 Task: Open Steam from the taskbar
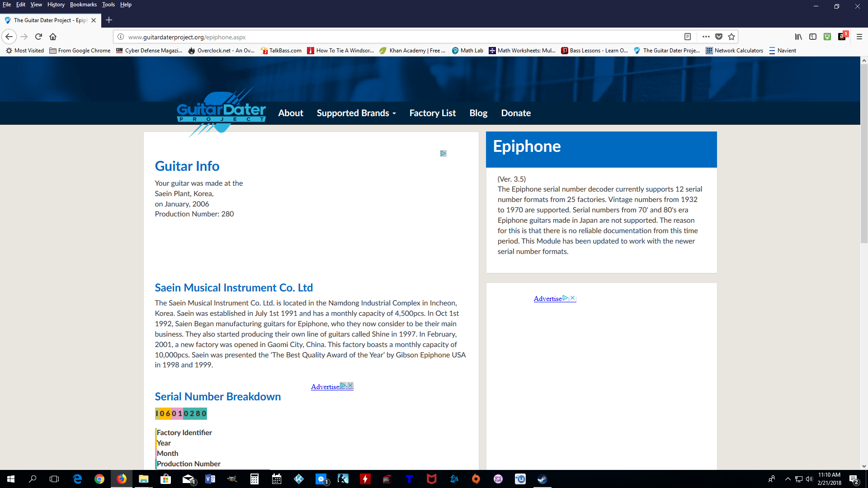[x=542, y=479]
